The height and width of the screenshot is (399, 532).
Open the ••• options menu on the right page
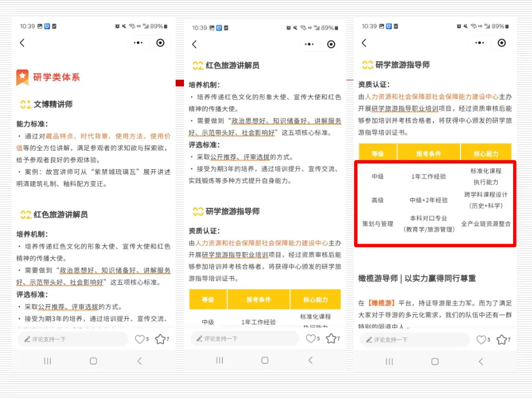479,43
